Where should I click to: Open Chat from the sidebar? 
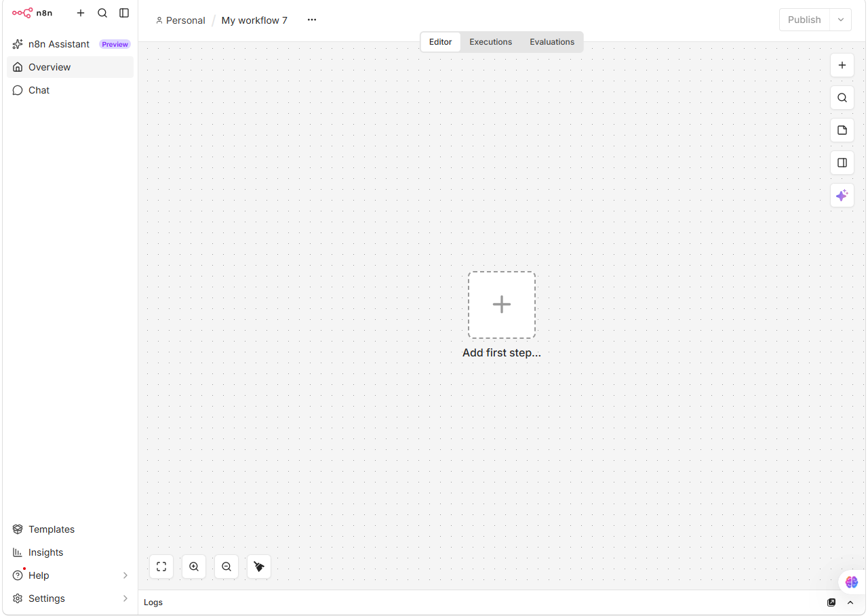point(70,90)
